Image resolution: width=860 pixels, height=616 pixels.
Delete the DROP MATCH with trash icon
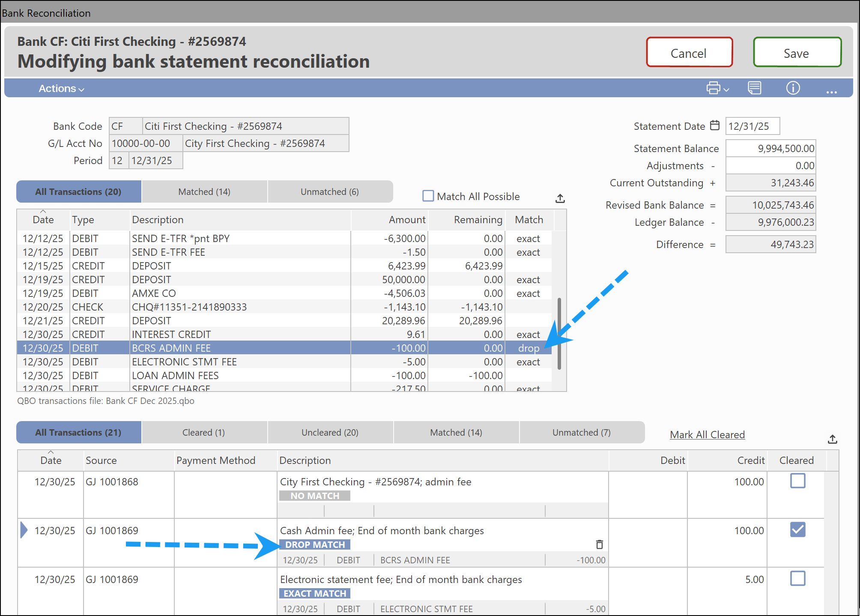pyautogui.click(x=599, y=544)
